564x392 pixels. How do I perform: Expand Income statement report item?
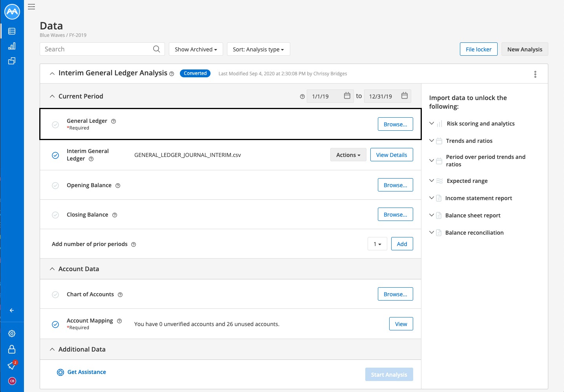tap(432, 198)
